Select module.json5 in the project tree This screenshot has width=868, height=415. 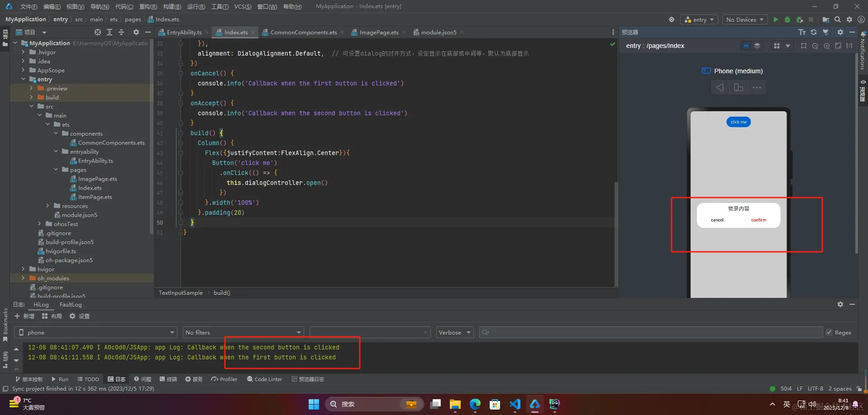pyautogui.click(x=79, y=215)
